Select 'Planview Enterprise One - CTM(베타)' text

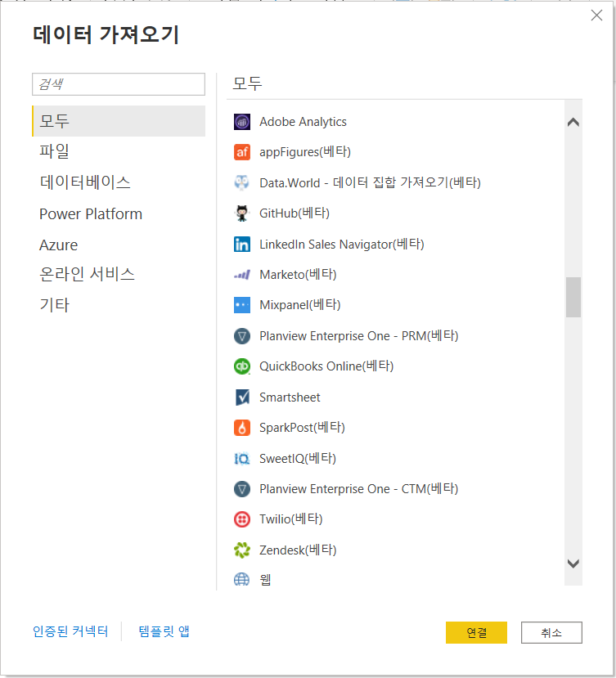(x=358, y=488)
